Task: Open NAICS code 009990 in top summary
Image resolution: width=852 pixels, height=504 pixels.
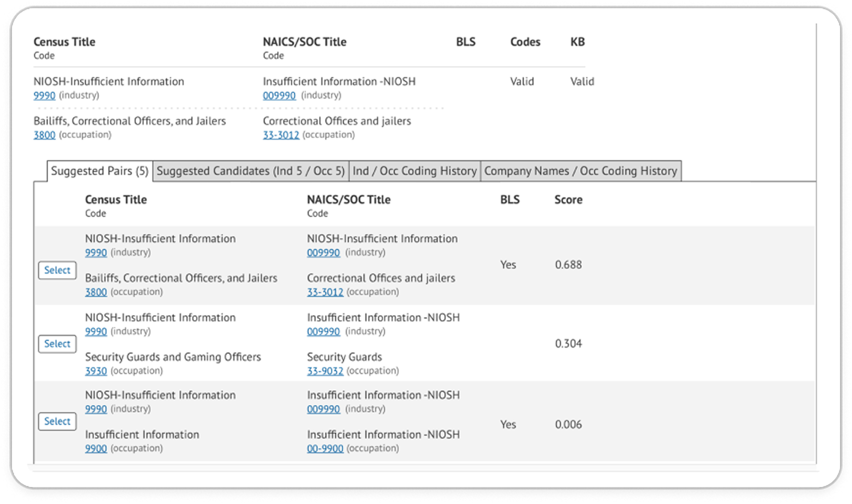Action: coord(279,96)
